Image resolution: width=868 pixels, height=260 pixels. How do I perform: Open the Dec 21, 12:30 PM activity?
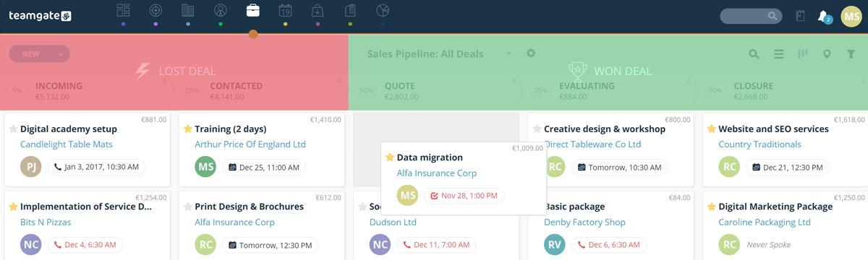tap(788, 167)
